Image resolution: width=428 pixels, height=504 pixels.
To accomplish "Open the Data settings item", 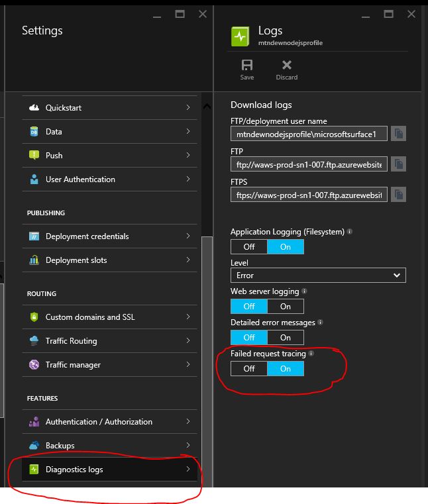I will 110,132.
